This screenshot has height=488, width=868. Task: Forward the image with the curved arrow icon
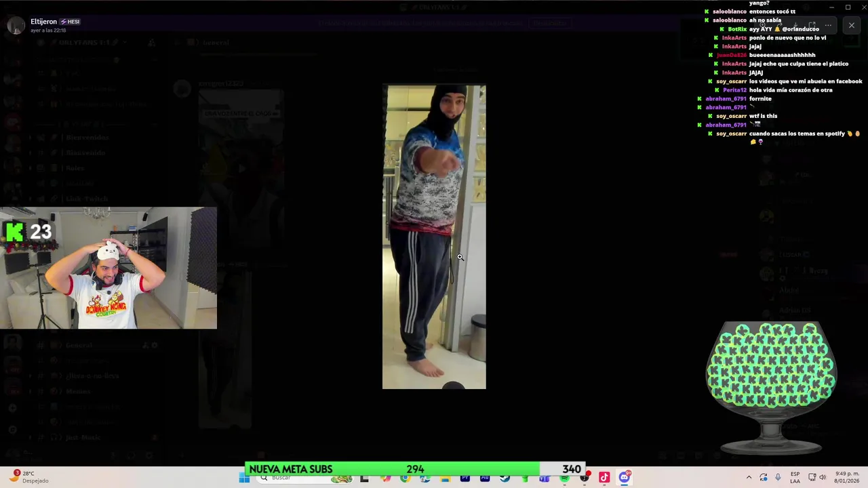pos(779,25)
